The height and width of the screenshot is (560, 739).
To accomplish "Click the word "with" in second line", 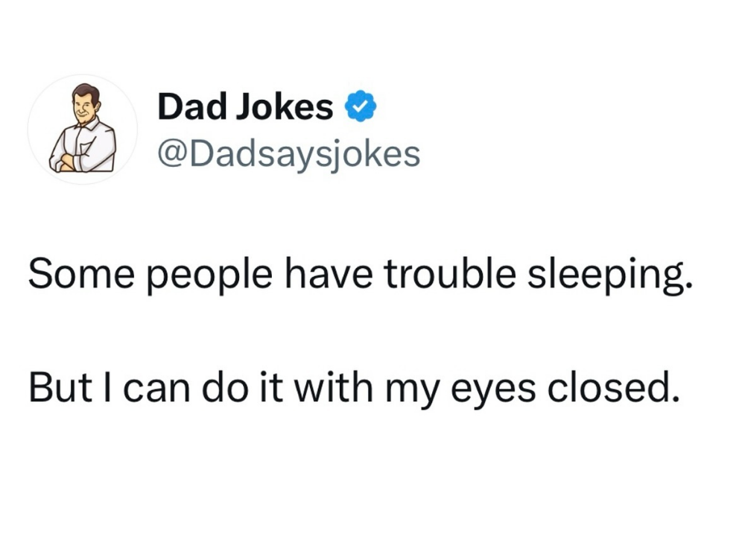I will pos(337,388).
